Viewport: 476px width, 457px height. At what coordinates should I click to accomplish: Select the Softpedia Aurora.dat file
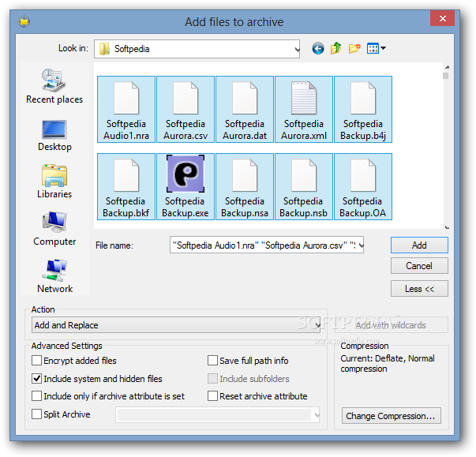[x=245, y=109]
